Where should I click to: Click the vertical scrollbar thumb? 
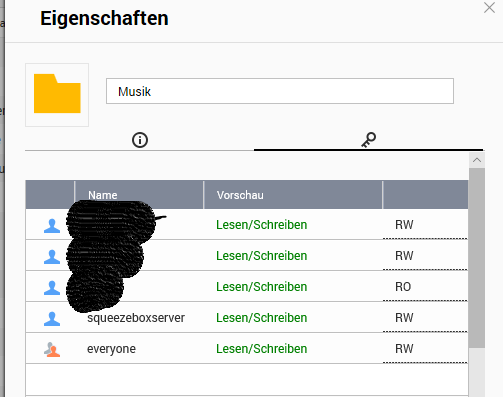click(x=477, y=258)
